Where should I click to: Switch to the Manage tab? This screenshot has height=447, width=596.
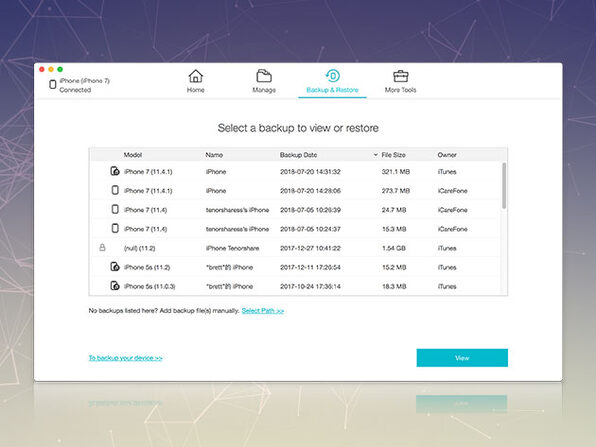click(264, 90)
